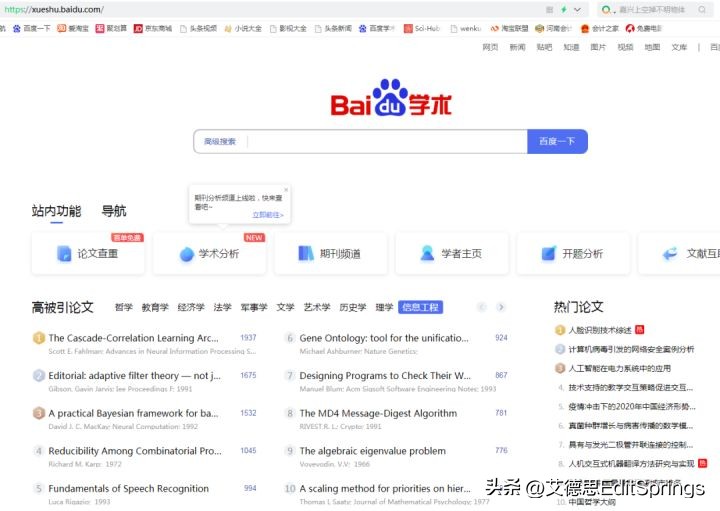Select the 哲学 category tab
The image size is (720, 511).
(124, 307)
